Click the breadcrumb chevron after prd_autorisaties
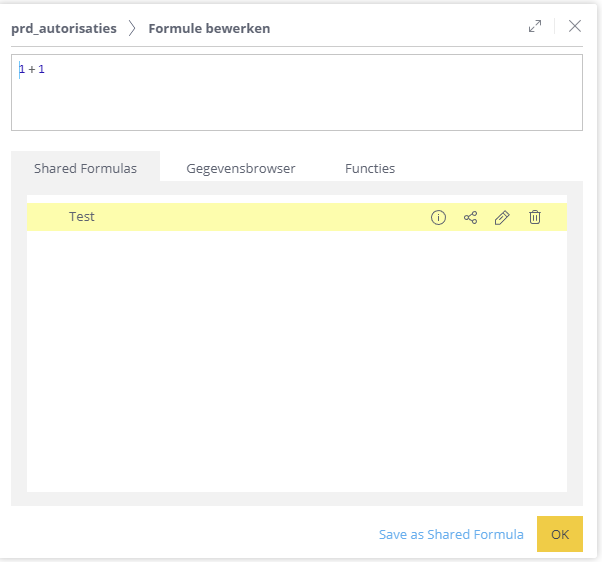The image size is (602, 562). tap(132, 28)
